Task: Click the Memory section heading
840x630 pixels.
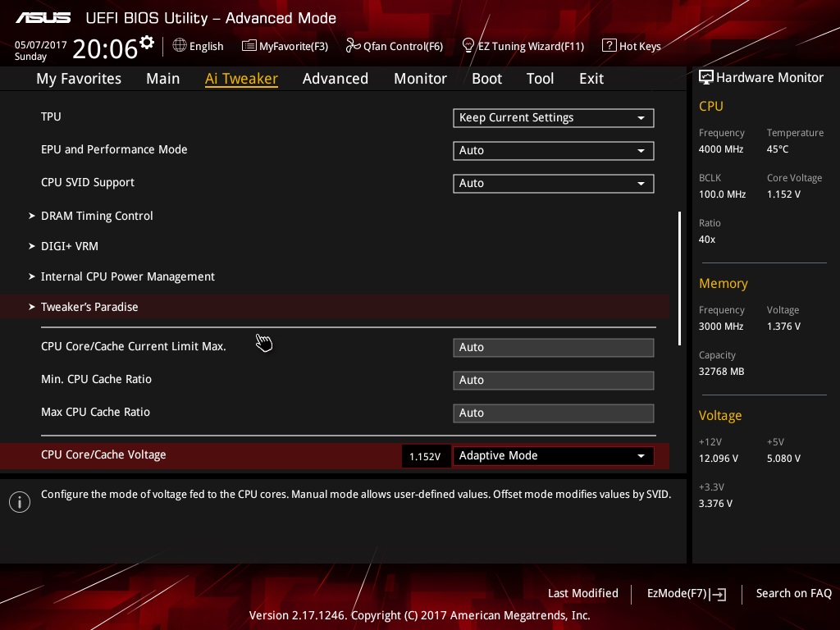Action: [x=724, y=283]
